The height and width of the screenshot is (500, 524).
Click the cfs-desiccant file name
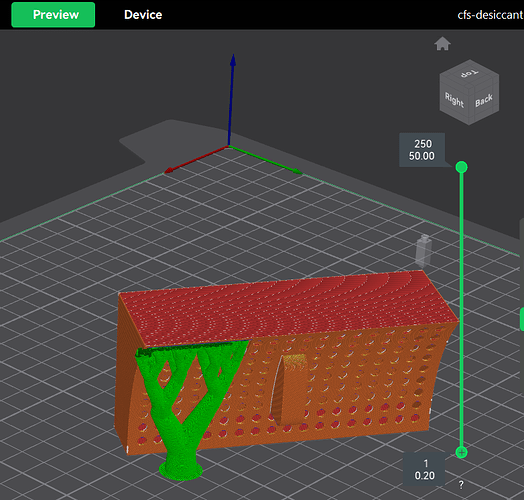click(490, 15)
